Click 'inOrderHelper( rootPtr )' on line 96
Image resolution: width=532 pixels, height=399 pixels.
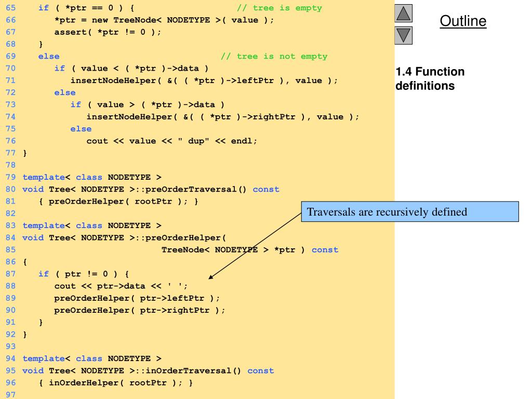point(113,383)
